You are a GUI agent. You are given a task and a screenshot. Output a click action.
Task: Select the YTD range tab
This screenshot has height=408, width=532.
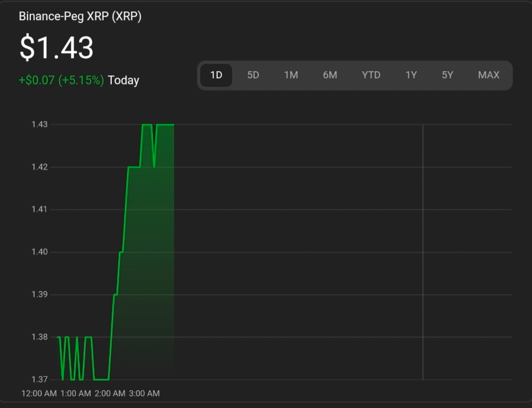(x=371, y=75)
